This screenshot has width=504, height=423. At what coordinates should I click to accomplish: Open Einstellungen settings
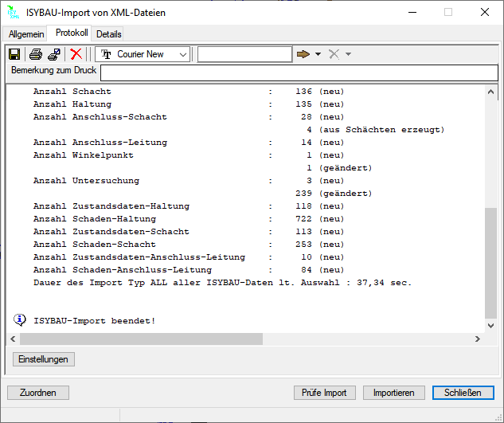click(x=44, y=359)
